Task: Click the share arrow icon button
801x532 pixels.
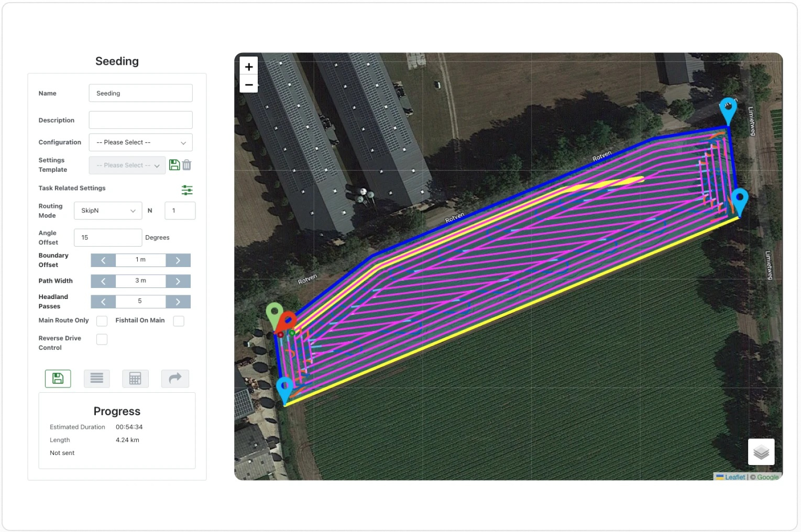Action: pyautogui.click(x=175, y=379)
